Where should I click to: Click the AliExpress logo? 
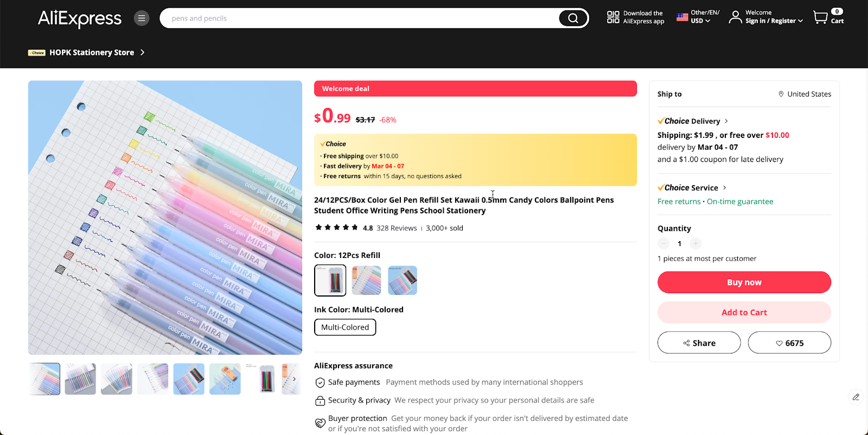point(79,19)
